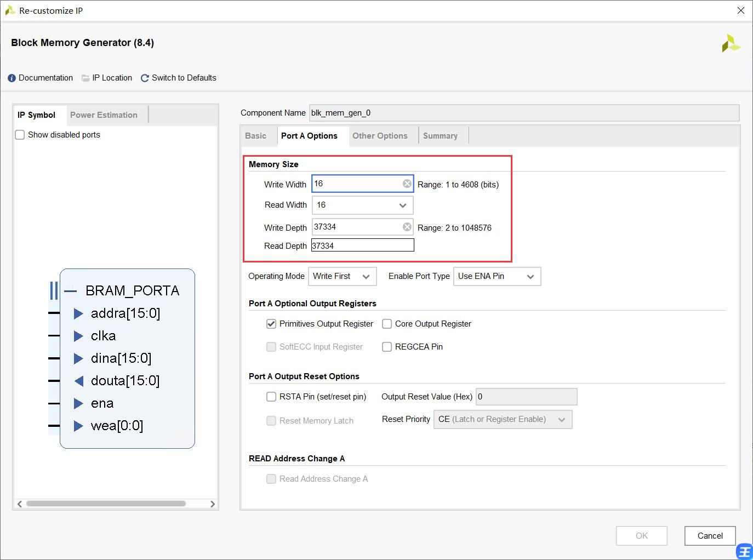The width and height of the screenshot is (753, 560).
Task: Open the Summary tab
Action: coord(440,136)
